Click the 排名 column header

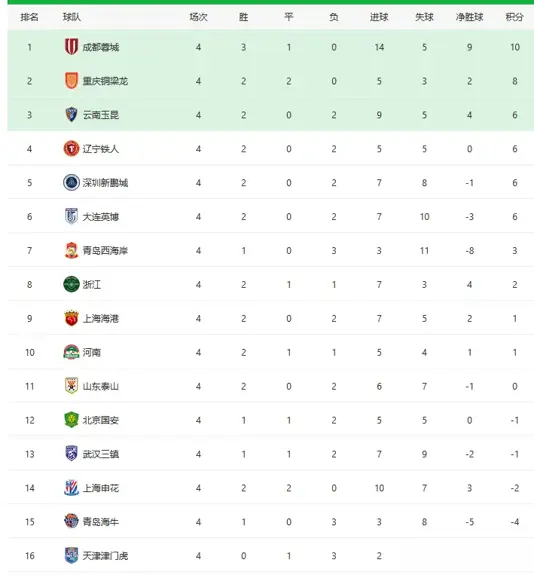[x=29, y=17]
